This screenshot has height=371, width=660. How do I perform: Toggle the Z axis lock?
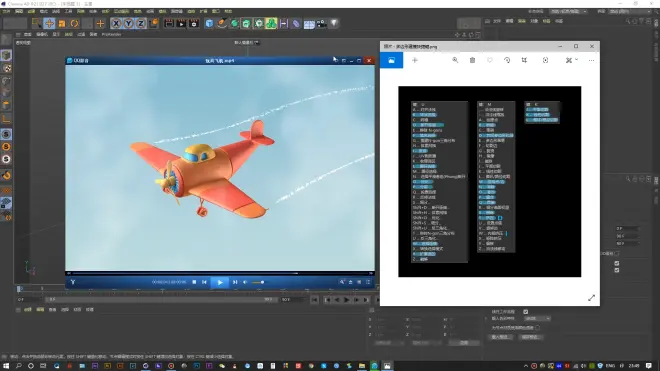point(141,24)
